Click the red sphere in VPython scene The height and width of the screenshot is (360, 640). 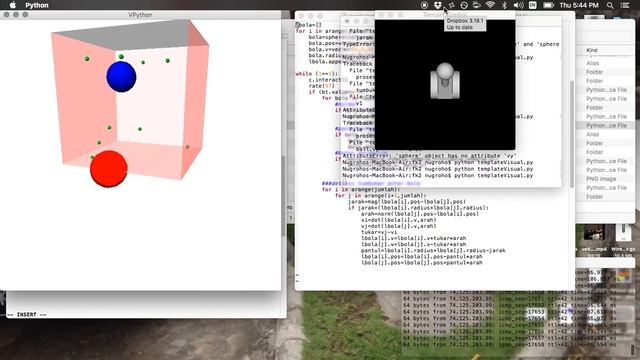click(x=109, y=169)
